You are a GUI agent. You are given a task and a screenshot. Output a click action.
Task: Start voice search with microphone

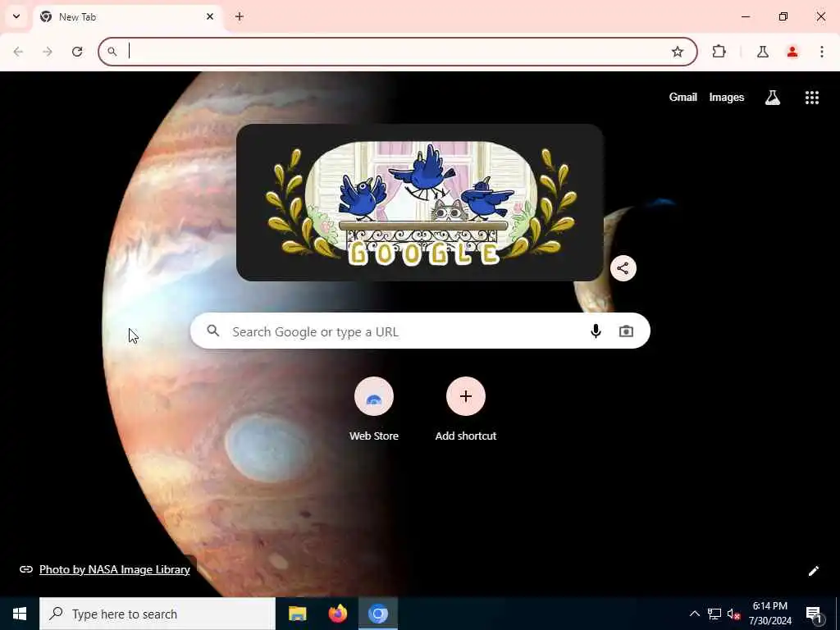(x=596, y=331)
